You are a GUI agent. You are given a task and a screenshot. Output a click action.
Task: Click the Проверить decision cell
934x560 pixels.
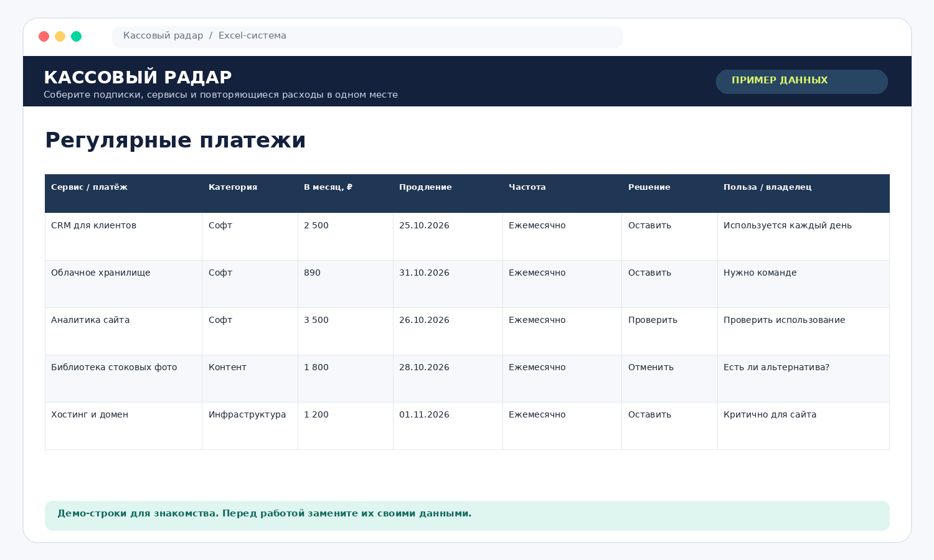669,331
